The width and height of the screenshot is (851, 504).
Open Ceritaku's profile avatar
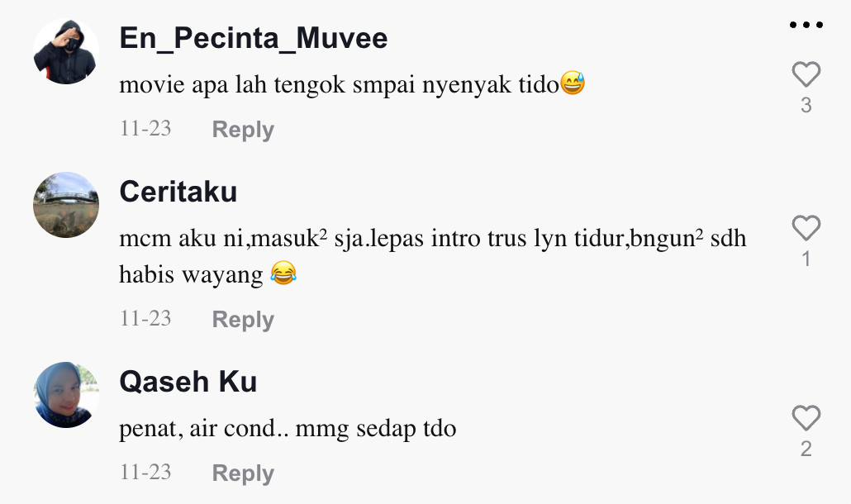(66, 205)
